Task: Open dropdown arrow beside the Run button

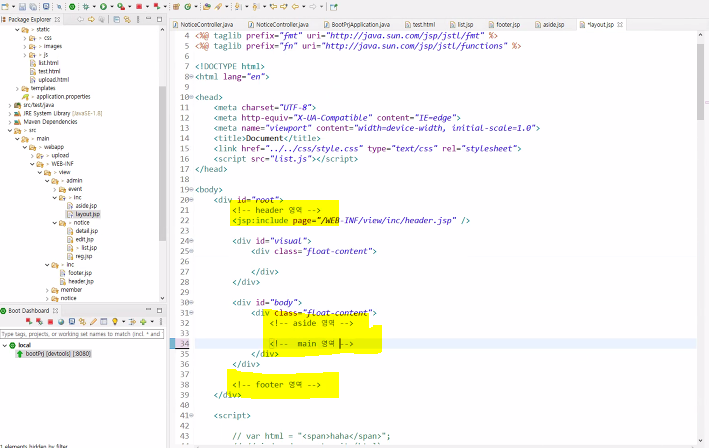Action: [112, 7]
